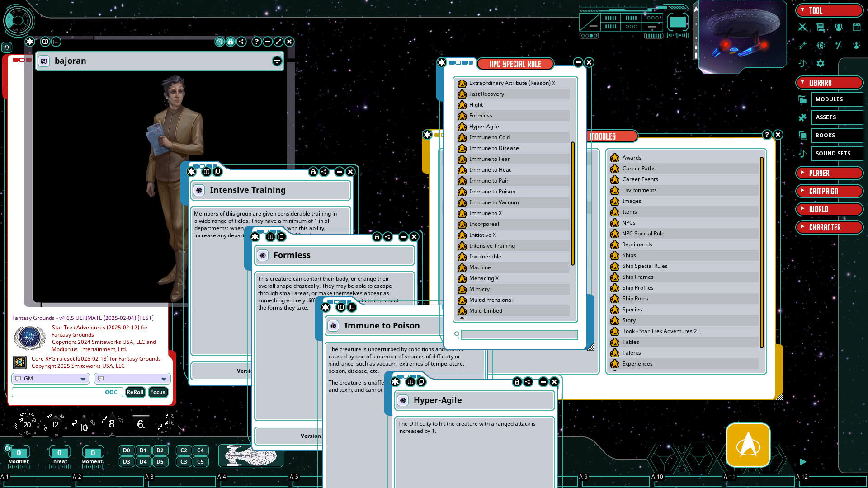Open the GM speaker dropdown in chat
The image size is (868, 488).
82,379
